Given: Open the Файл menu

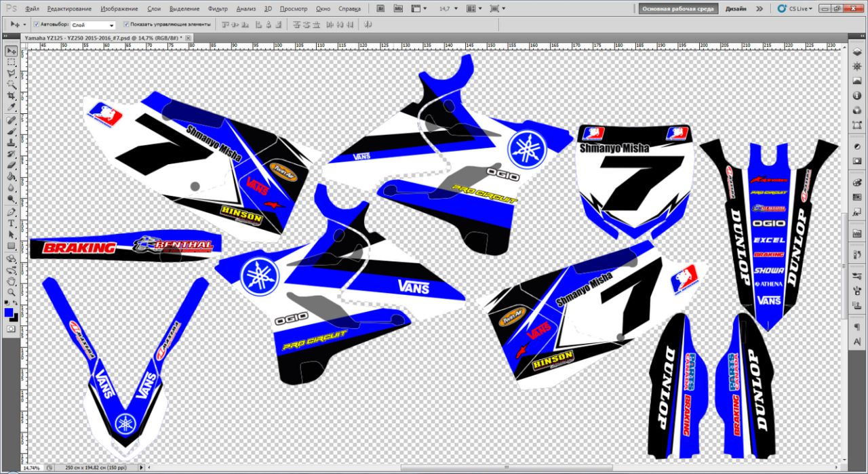Looking at the screenshot, I should point(31,9).
